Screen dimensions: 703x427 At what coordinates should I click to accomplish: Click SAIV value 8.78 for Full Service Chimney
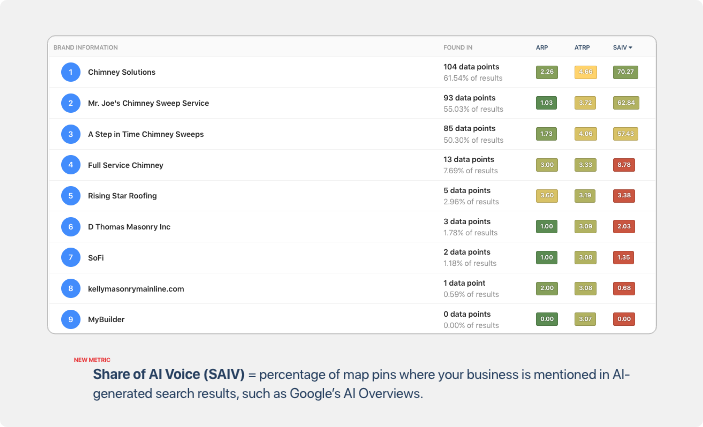point(624,165)
